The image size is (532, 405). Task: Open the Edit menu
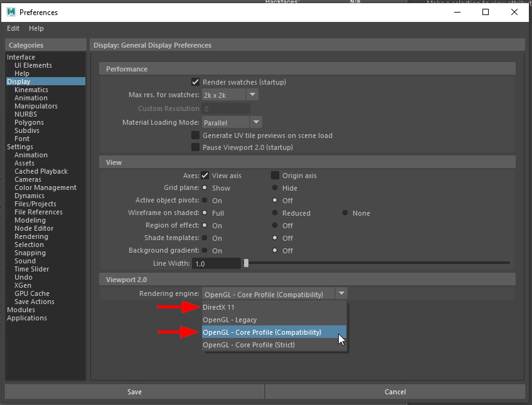(x=13, y=28)
